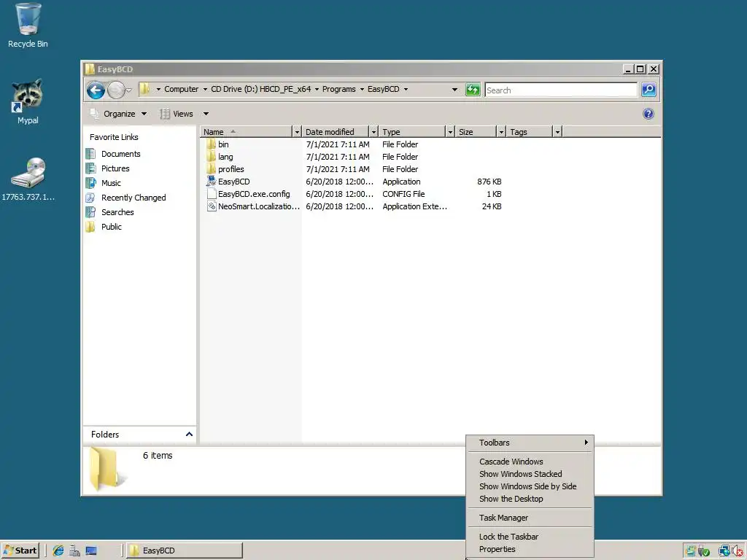
Task: Select the profiles folder icon
Action: point(211,169)
